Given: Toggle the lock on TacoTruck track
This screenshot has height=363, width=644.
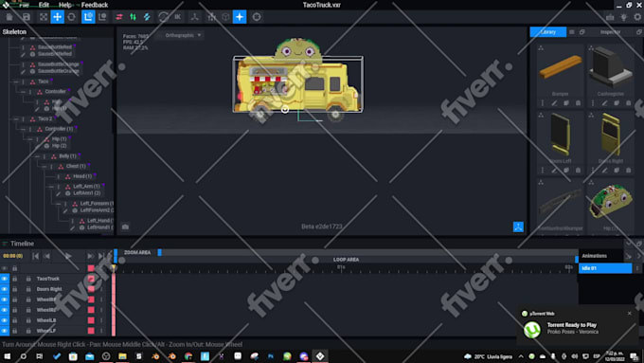Looking at the screenshot, I should coord(15,279).
